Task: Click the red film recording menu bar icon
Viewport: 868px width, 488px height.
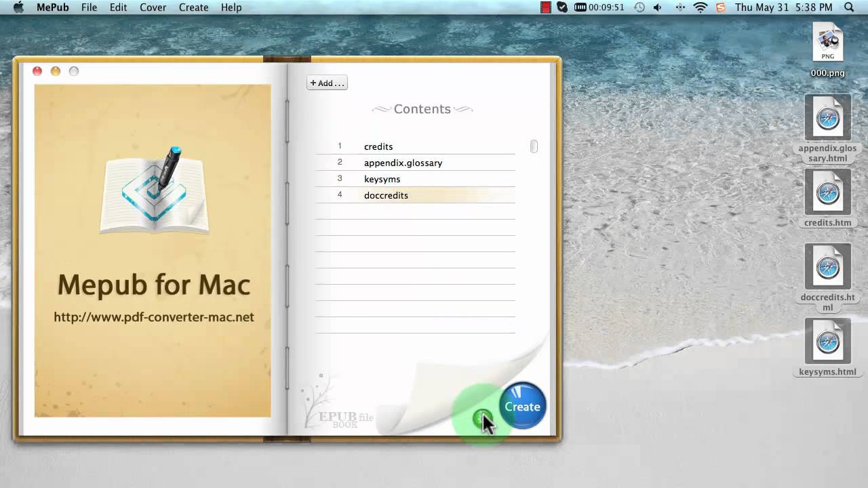Action: click(546, 7)
